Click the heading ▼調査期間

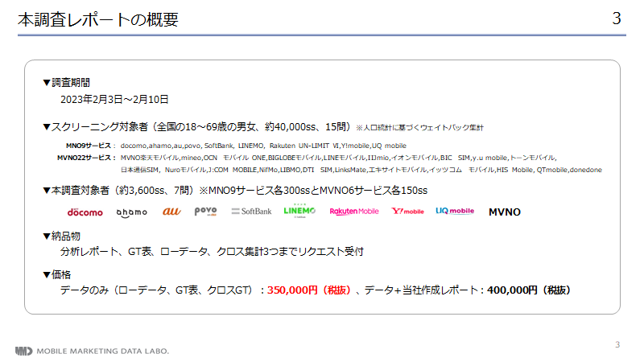coord(66,83)
